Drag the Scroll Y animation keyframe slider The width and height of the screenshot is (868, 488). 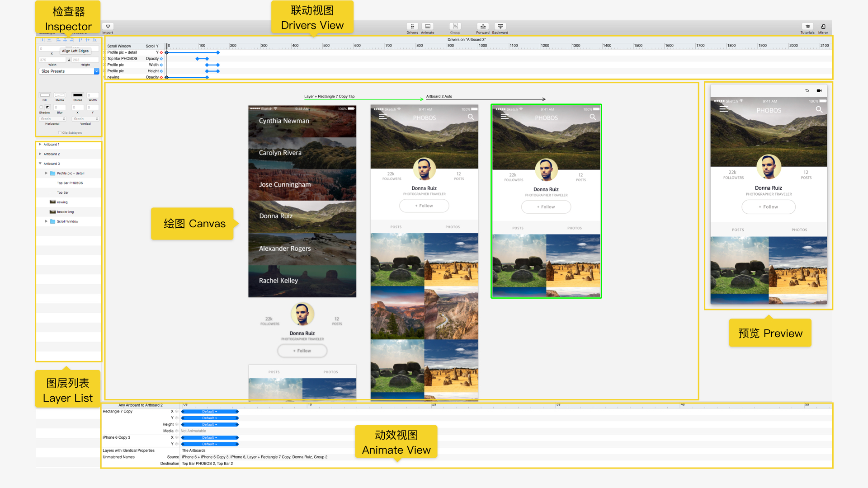point(166,46)
